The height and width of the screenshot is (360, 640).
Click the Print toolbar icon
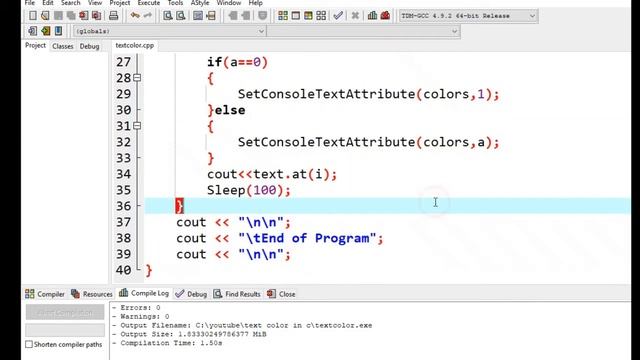click(x=113, y=16)
